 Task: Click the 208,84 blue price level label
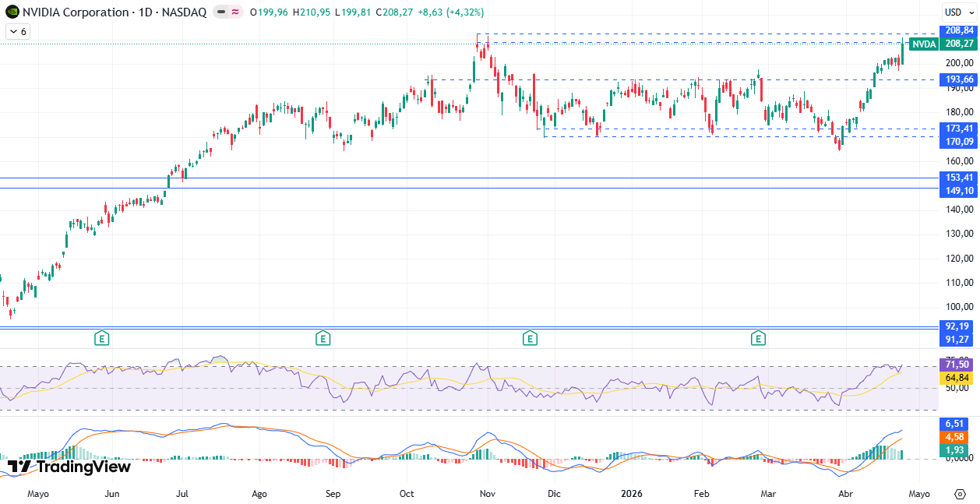pyautogui.click(x=959, y=30)
